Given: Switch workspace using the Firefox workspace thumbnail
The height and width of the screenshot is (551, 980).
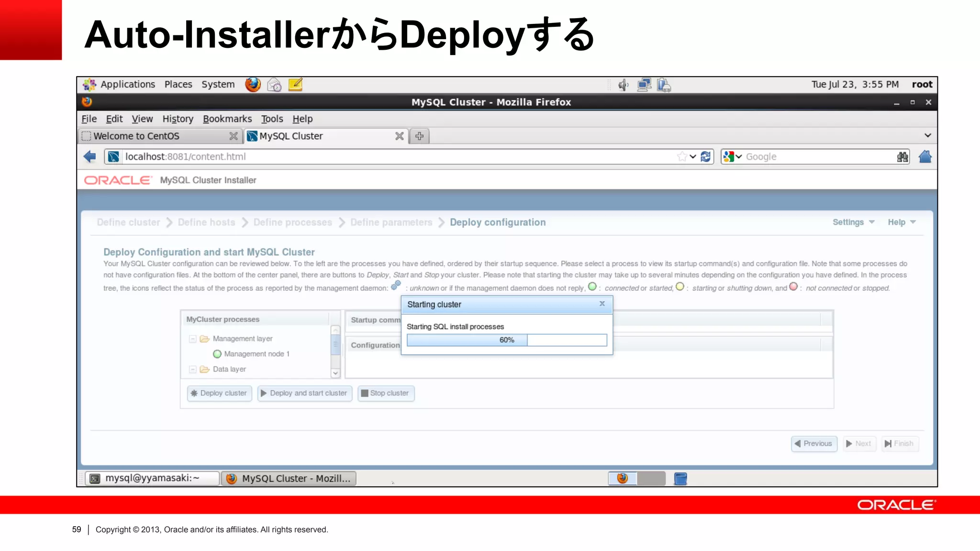Looking at the screenshot, I should 623,478.
